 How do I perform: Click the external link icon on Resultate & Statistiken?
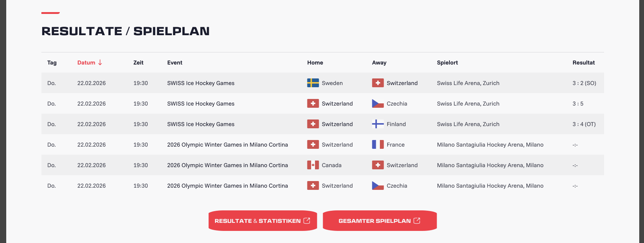pos(307,221)
